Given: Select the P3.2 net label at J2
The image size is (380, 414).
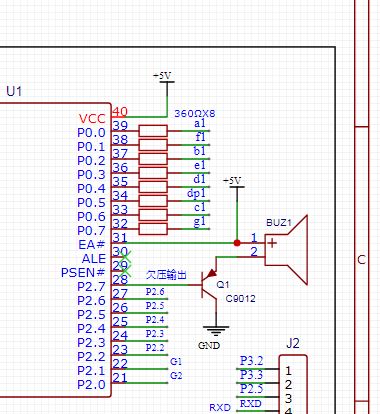Looking at the screenshot, I should tap(252, 361).
